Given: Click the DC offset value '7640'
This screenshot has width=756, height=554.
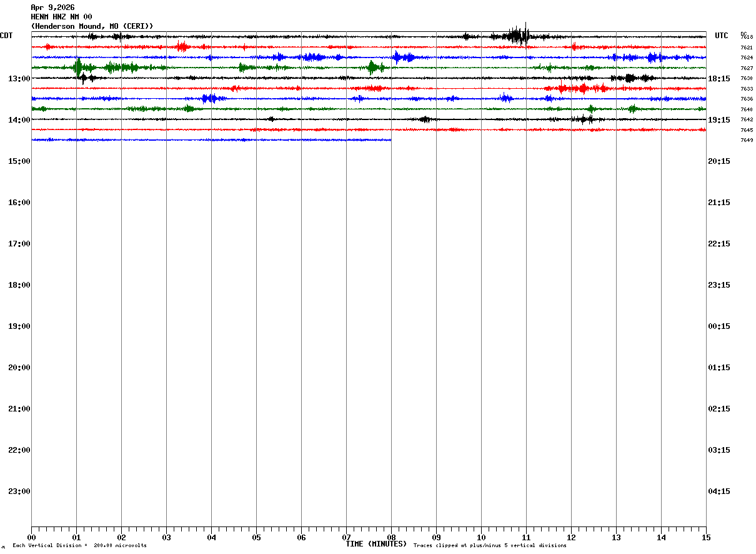Looking at the screenshot, I should pos(747,109).
